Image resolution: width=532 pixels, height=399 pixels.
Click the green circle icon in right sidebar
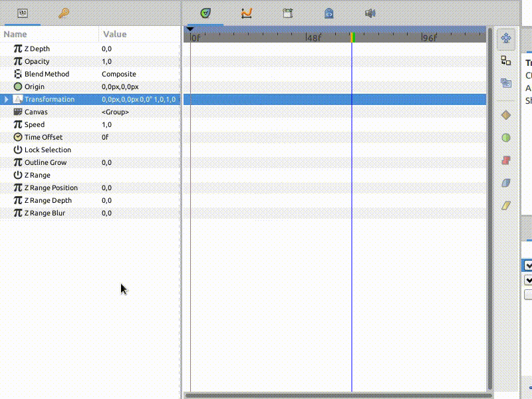coord(506,138)
